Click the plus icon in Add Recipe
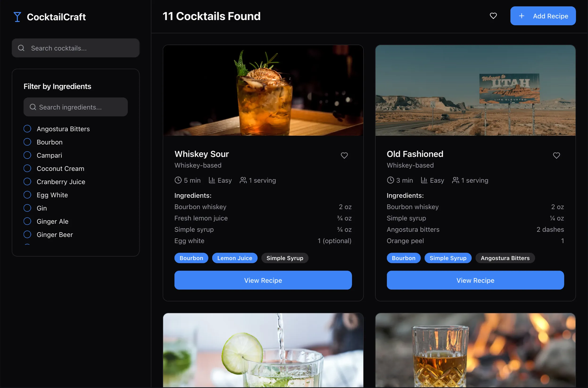Screen dimensions: 588x388 (521, 16)
